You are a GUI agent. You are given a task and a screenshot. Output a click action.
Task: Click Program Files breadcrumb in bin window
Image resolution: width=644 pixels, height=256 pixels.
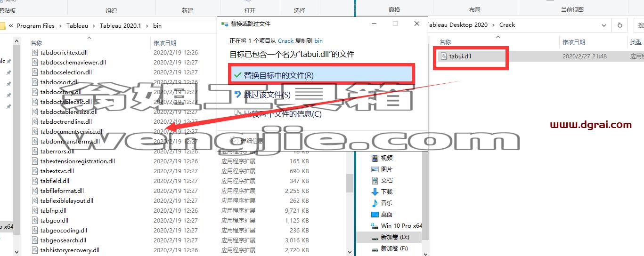coord(36,26)
